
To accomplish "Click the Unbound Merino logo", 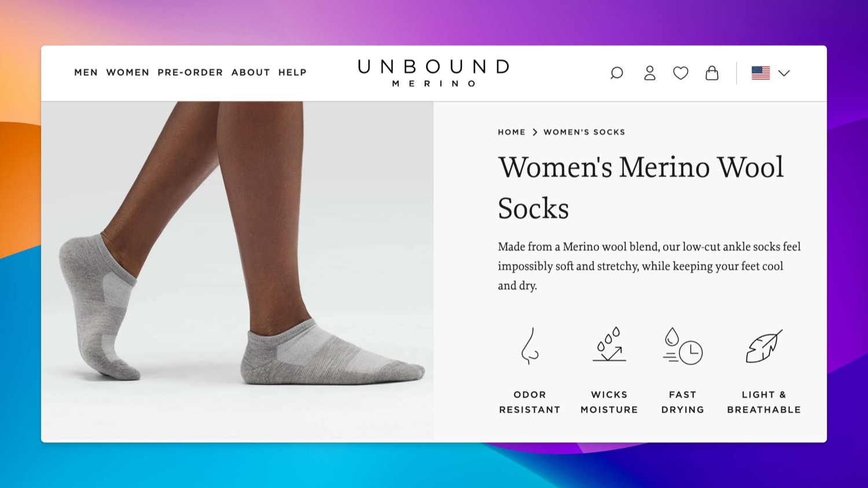I will pyautogui.click(x=434, y=73).
